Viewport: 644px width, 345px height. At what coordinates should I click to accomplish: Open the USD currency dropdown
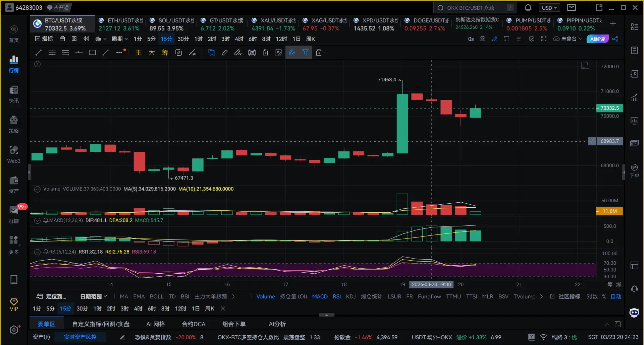(549, 8)
